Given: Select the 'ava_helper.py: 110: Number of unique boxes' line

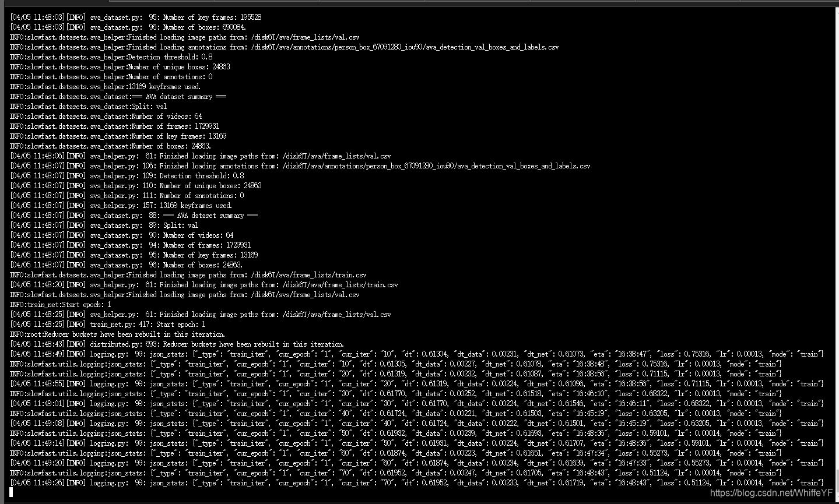Looking at the screenshot, I should (x=135, y=186).
